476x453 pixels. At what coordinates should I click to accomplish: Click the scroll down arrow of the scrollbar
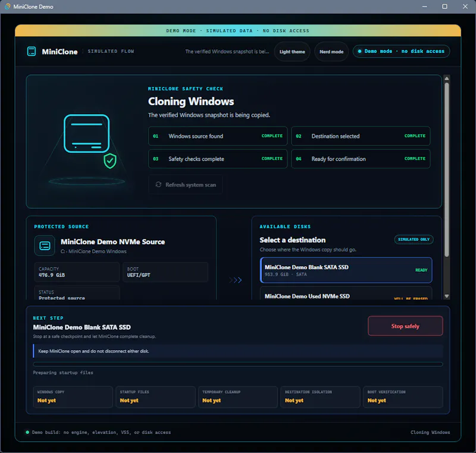(447, 296)
